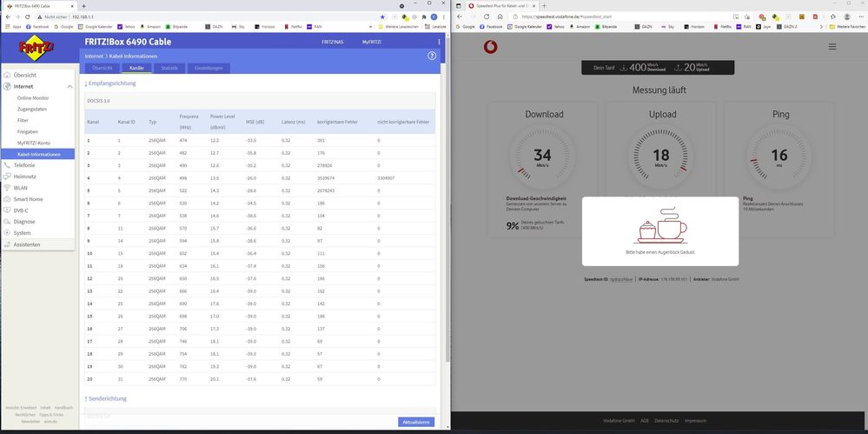Collapse the Internet section in sidebar
Viewport: 868px width, 434px height.
70,86
